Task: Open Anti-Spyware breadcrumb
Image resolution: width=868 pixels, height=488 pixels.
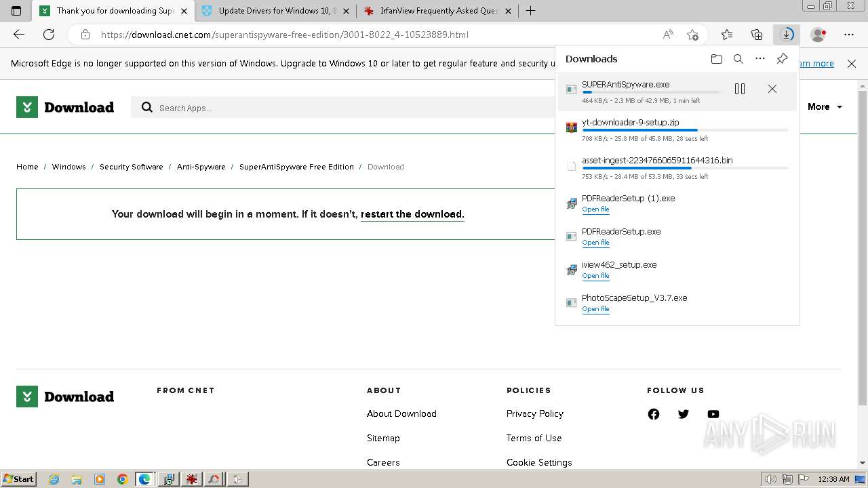Action: (201, 167)
